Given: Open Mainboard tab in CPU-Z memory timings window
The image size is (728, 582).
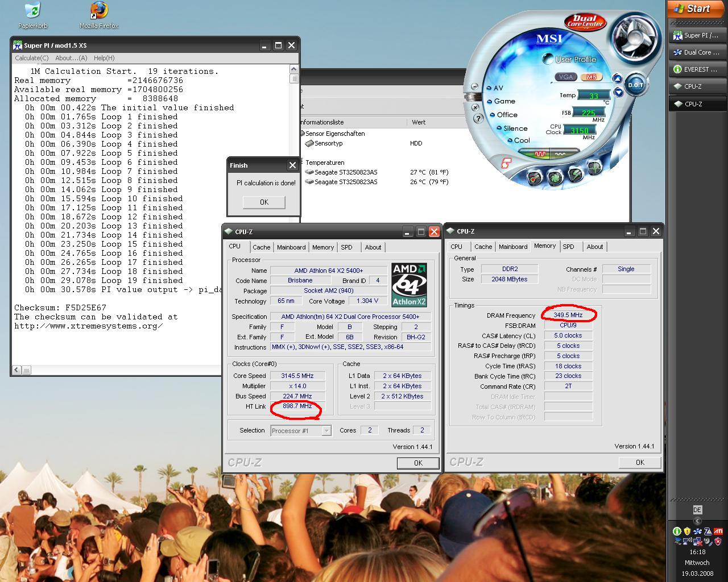Looking at the screenshot, I should click(513, 247).
